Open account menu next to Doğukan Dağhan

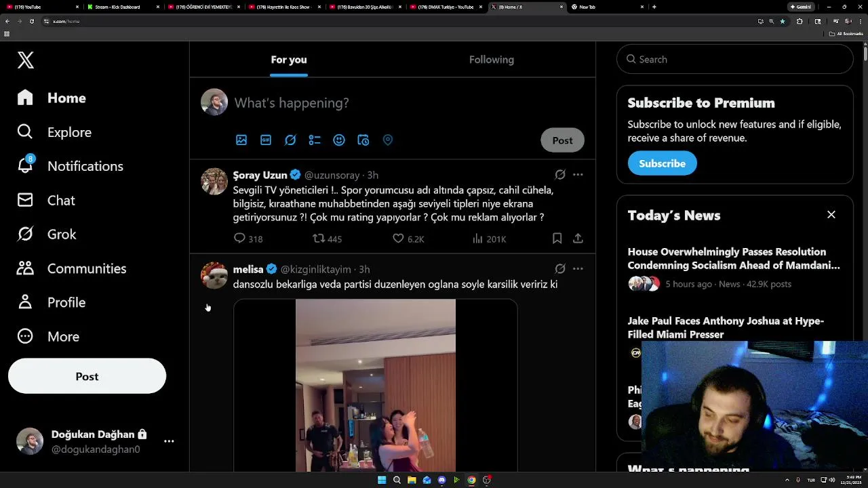[169, 441]
